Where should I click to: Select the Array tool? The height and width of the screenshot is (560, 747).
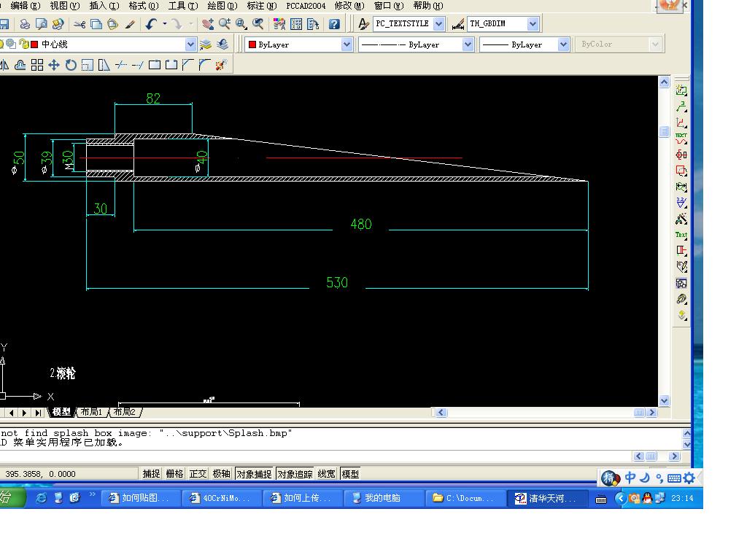pos(37,65)
